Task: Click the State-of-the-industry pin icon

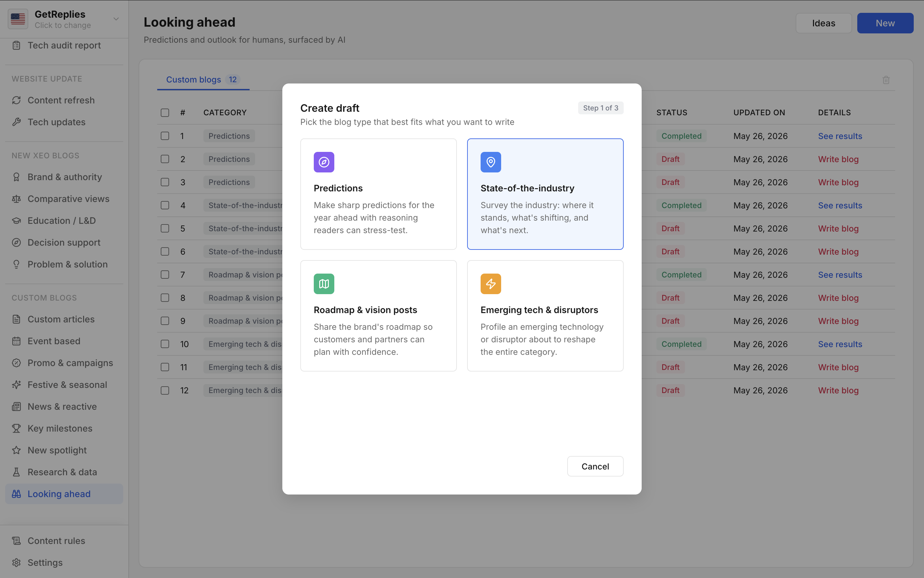Action: [x=491, y=162]
